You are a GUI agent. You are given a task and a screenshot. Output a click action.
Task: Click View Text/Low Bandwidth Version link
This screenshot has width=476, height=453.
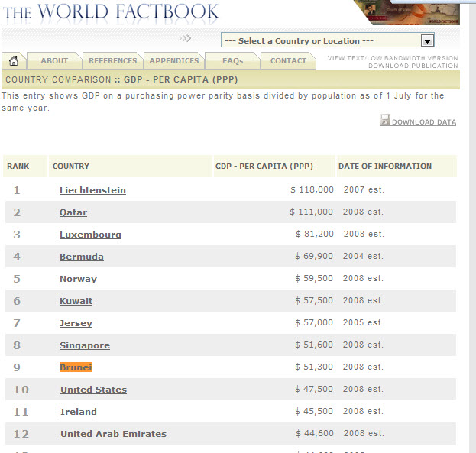[x=393, y=58]
